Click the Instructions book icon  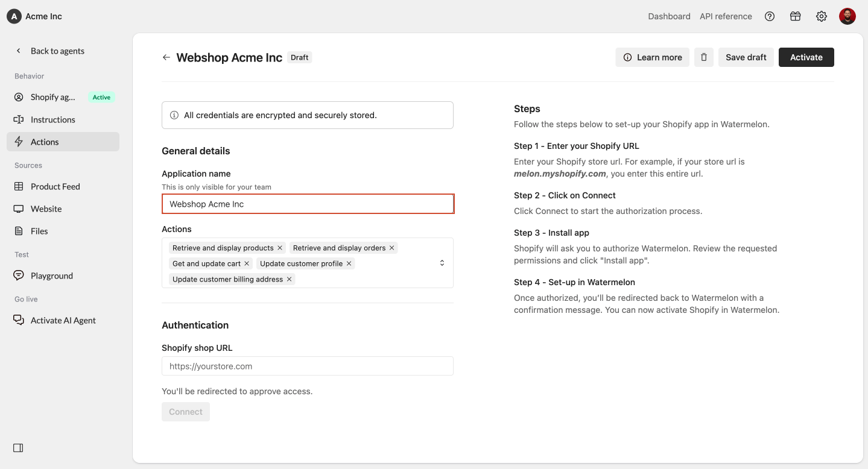click(19, 119)
